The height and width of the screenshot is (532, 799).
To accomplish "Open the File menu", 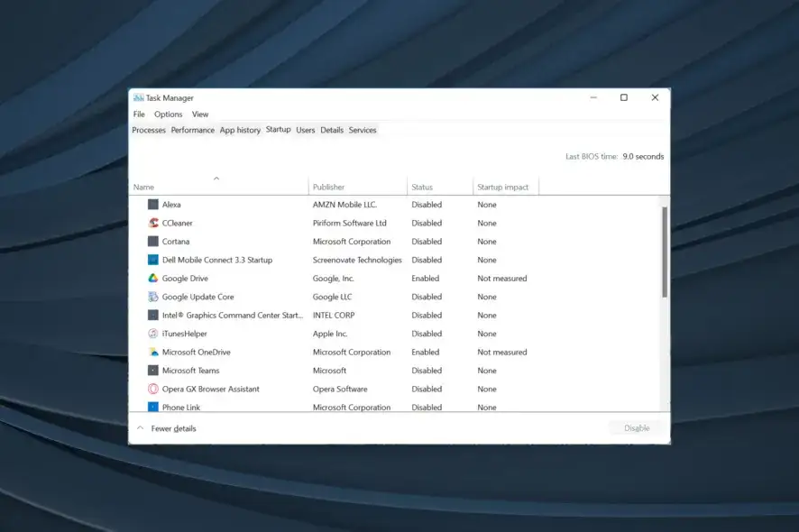I will point(139,115).
